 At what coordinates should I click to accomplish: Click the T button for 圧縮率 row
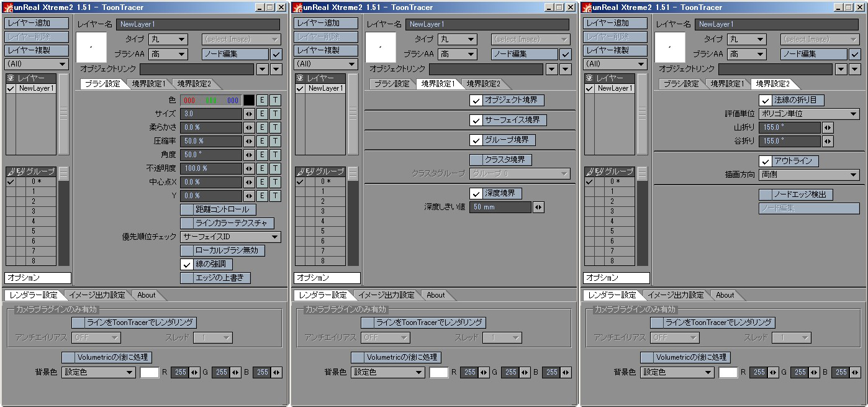[275, 141]
